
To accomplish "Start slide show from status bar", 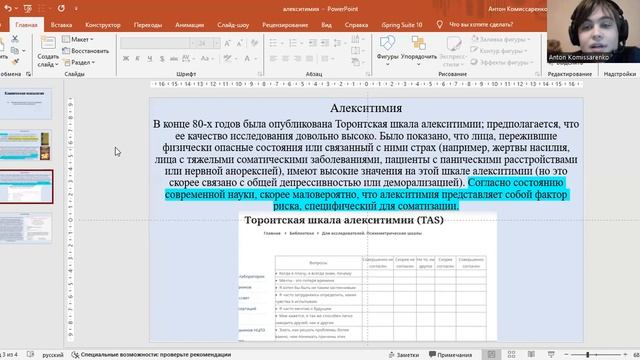I will click(x=551, y=354).
